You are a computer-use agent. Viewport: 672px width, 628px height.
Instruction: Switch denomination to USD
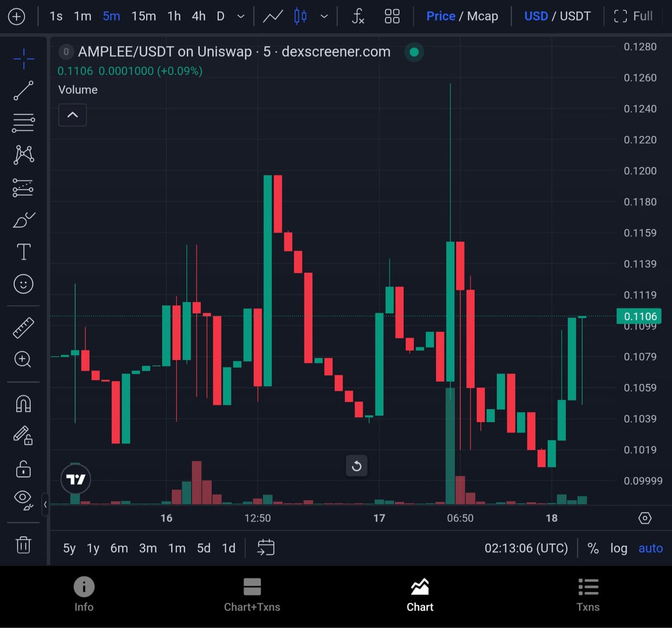click(536, 16)
